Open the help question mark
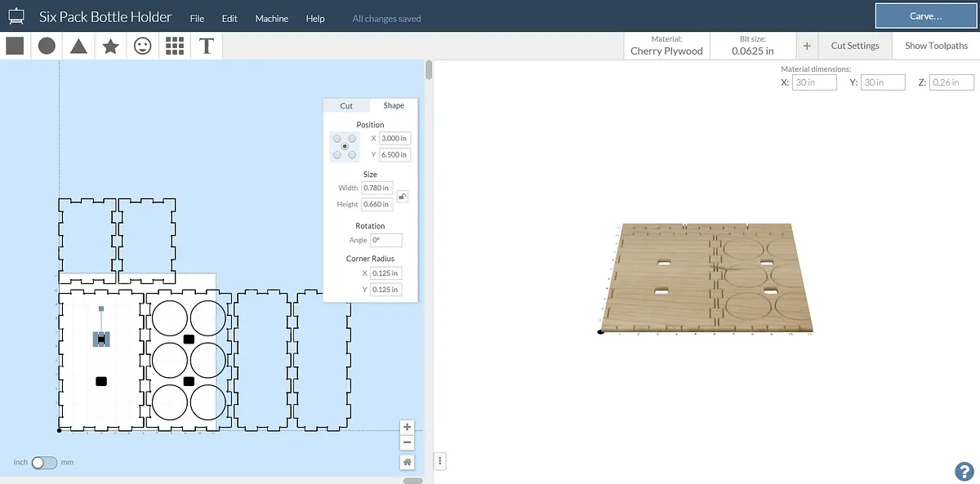Screen dimensions: 980x484 pos(964,471)
